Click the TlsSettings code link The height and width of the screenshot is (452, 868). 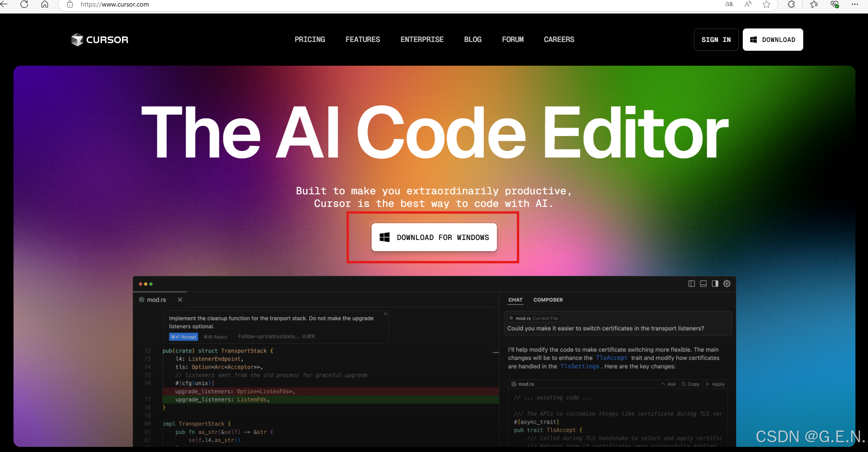click(580, 366)
